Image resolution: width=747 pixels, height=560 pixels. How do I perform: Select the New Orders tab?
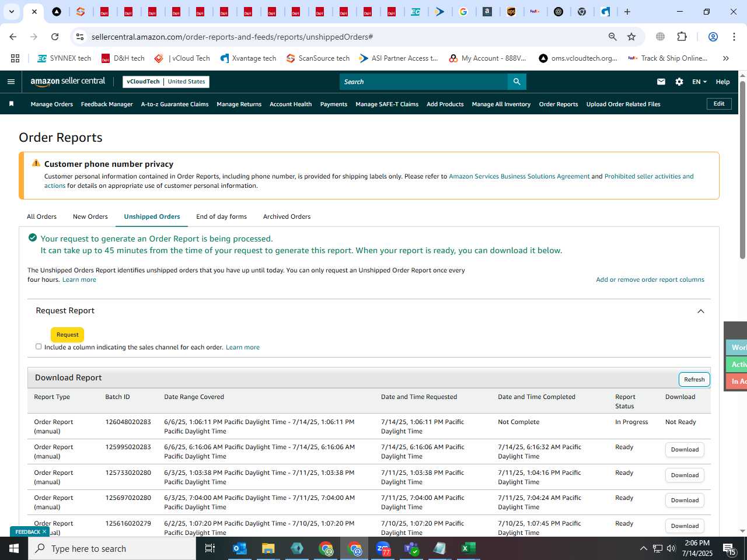(90, 216)
